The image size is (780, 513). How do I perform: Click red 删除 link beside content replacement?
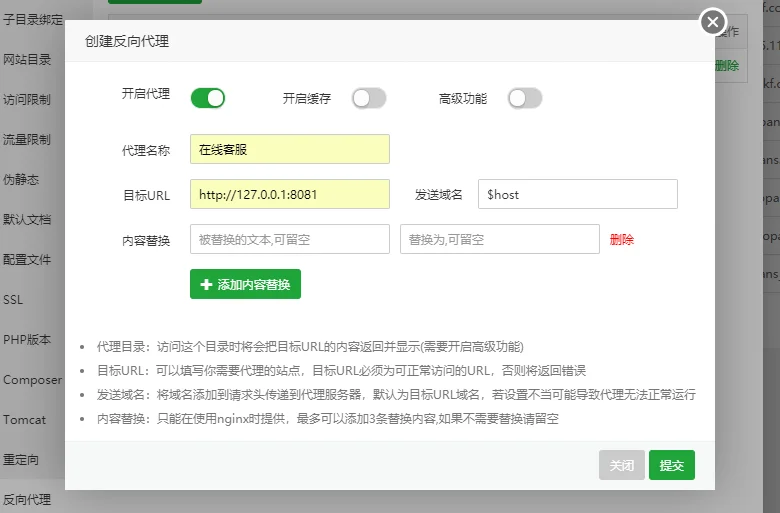point(621,240)
